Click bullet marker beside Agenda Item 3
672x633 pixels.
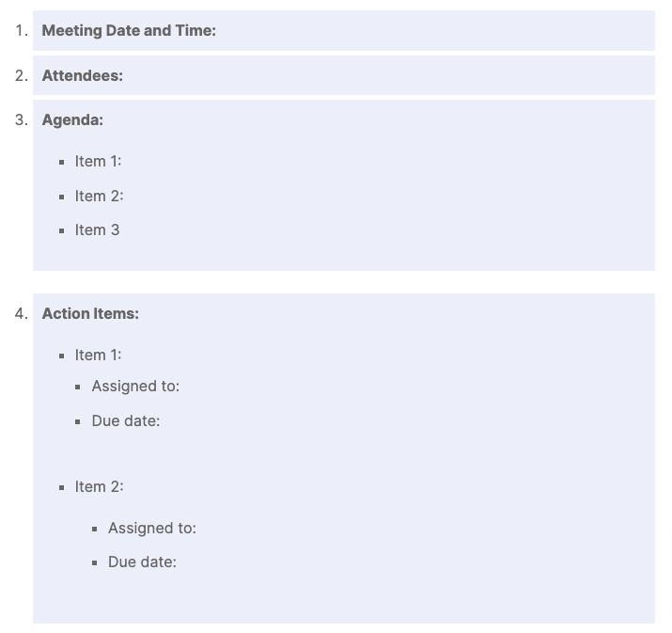(62, 230)
